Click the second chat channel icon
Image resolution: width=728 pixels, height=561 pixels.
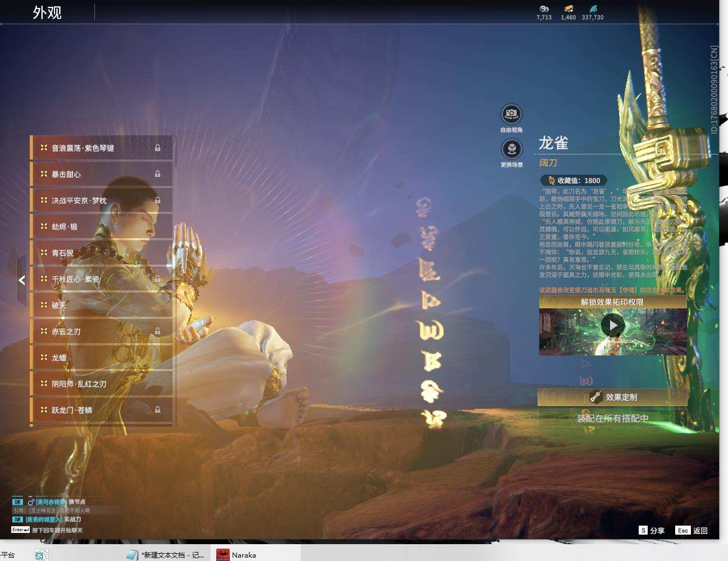17,519
